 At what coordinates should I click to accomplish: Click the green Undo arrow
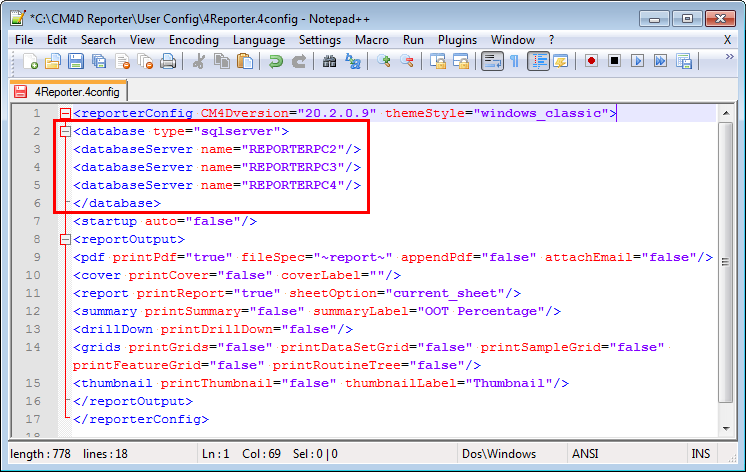click(275, 61)
